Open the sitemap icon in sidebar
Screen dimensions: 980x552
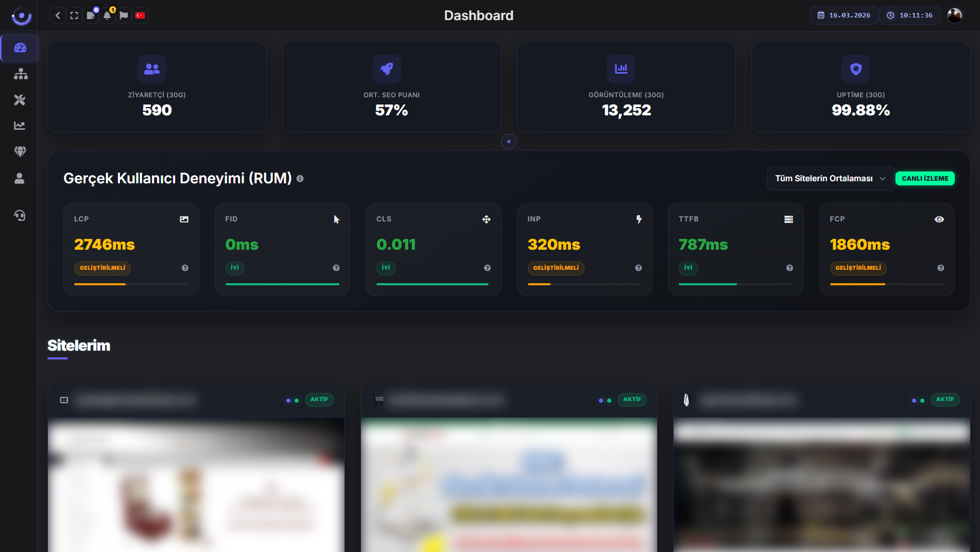(20, 74)
